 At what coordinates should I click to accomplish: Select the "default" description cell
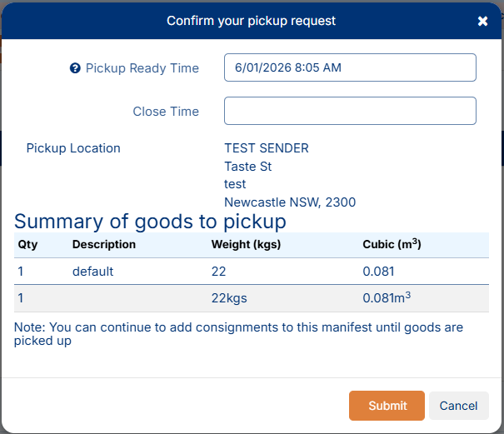tap(92, 272)
